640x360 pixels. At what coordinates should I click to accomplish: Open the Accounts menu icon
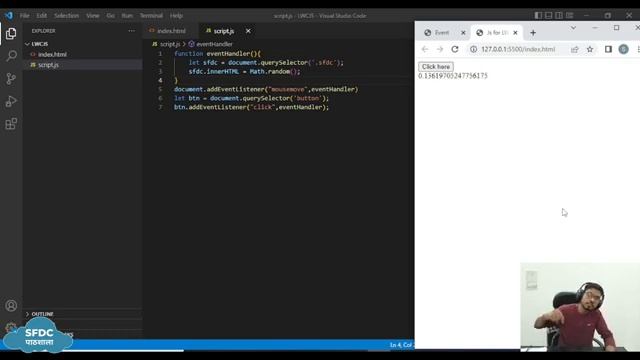click(11, 306)
